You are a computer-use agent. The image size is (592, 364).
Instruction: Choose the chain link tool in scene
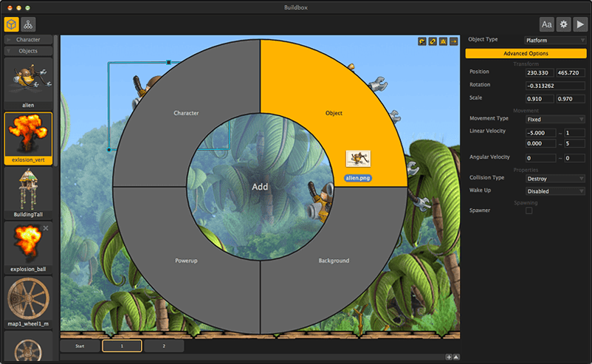433,41
